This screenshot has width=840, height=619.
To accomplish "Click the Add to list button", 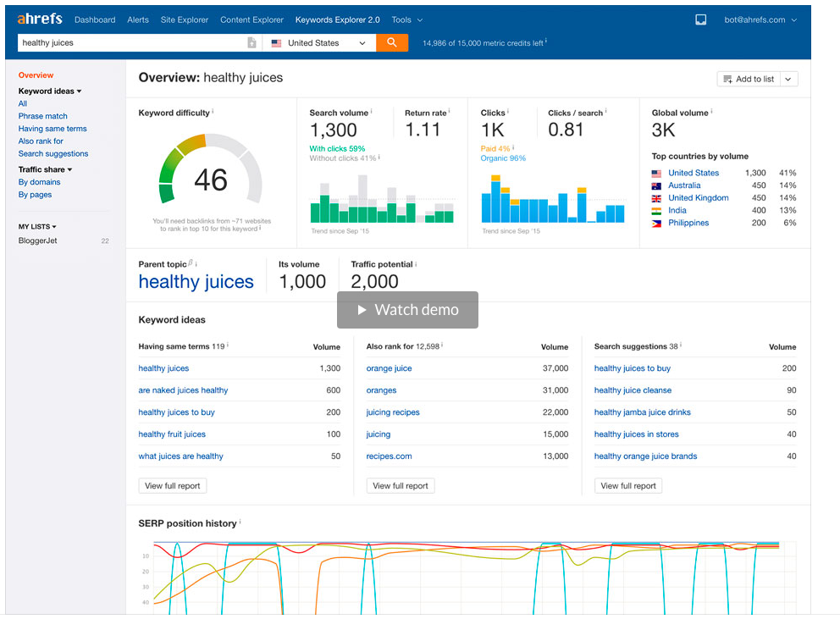I will tap(749, 80).
